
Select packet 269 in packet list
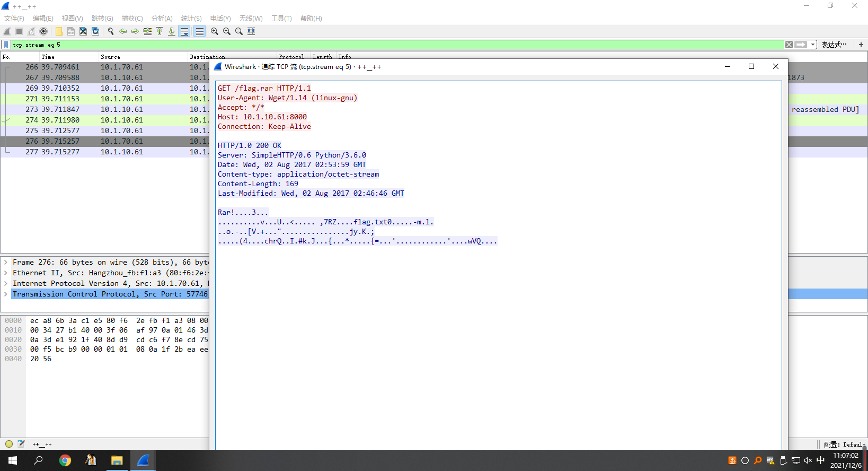105,88
